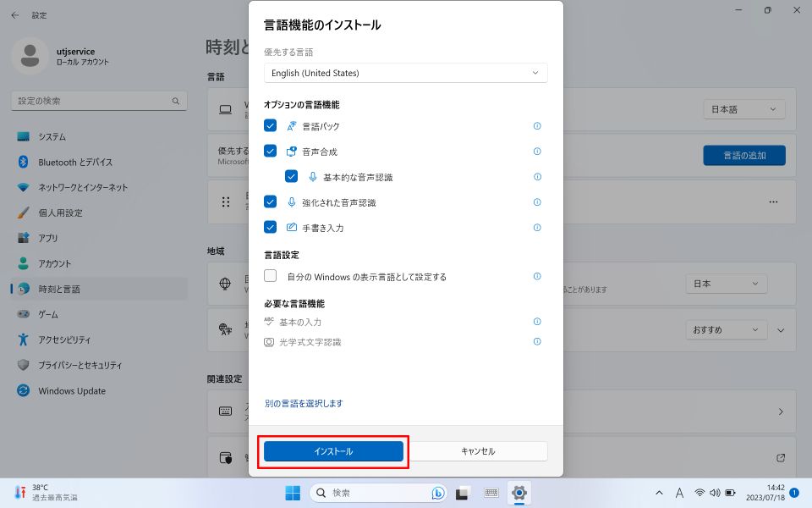Show info for 言語パック

537,126
